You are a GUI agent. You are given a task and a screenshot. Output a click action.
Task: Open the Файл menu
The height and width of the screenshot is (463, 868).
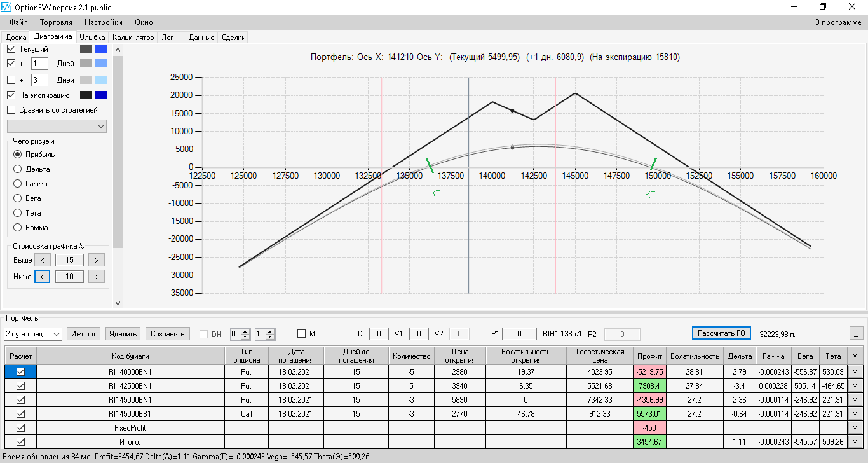pyautogui.click(x=19, y=22)
